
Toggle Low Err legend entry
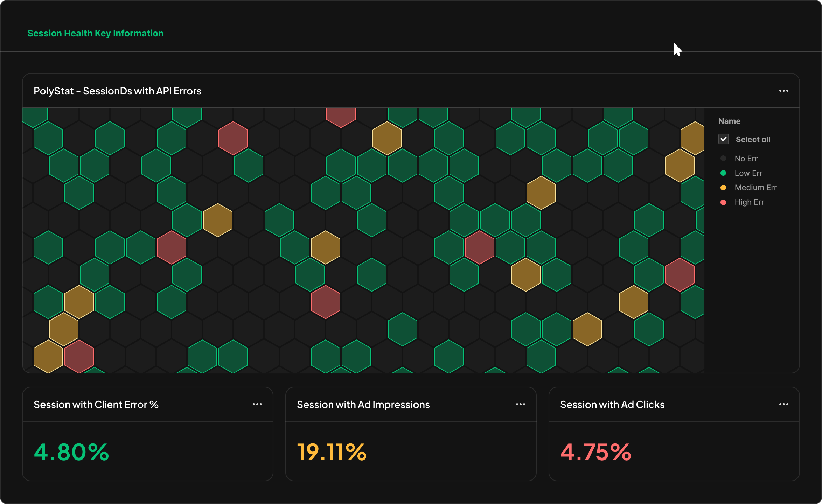coord(748,173)
